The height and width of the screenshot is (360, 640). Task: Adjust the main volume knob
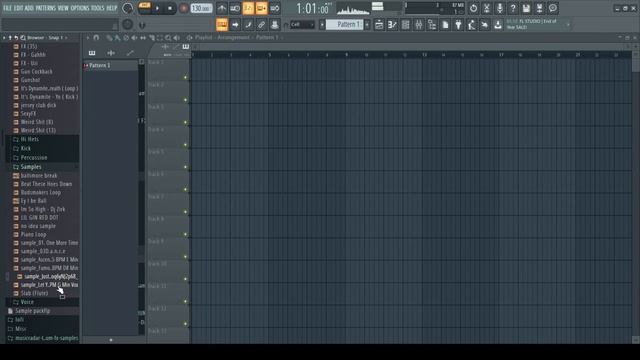click(127, 8)
